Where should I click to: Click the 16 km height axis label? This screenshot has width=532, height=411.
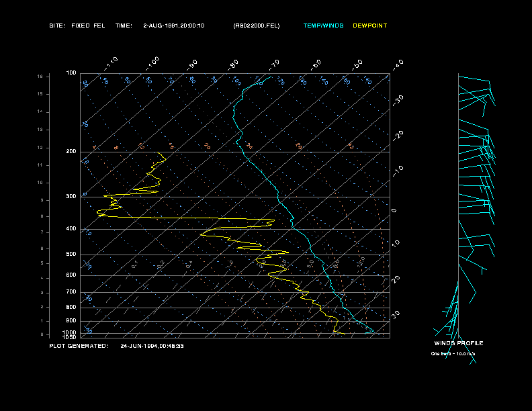click(40, 77)
